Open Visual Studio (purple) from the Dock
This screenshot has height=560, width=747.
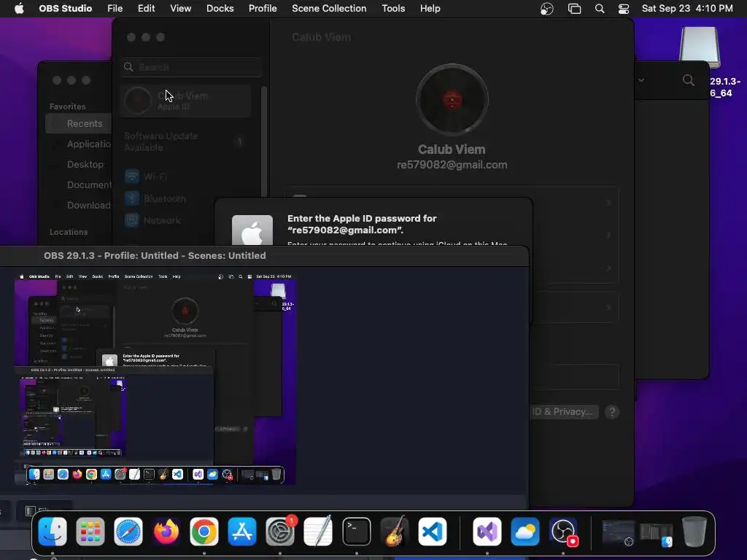tap(487, 532)
